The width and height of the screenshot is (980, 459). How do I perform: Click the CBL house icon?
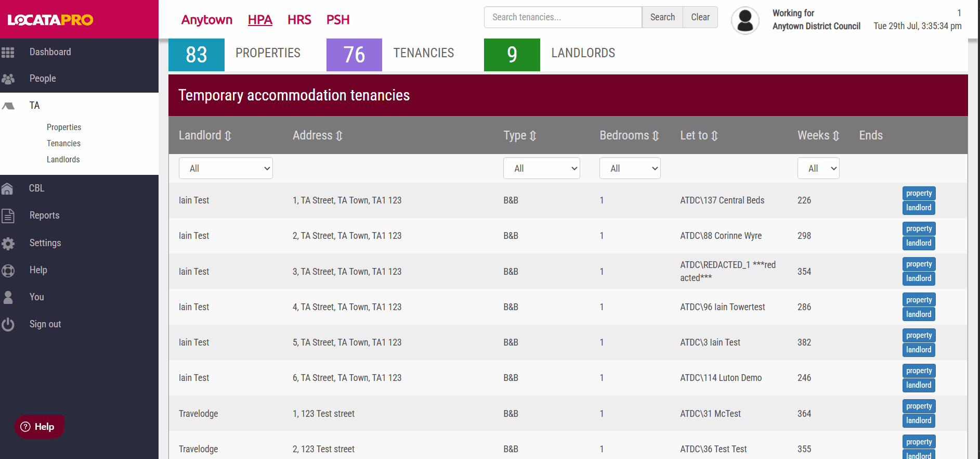[x=7, y=188]
